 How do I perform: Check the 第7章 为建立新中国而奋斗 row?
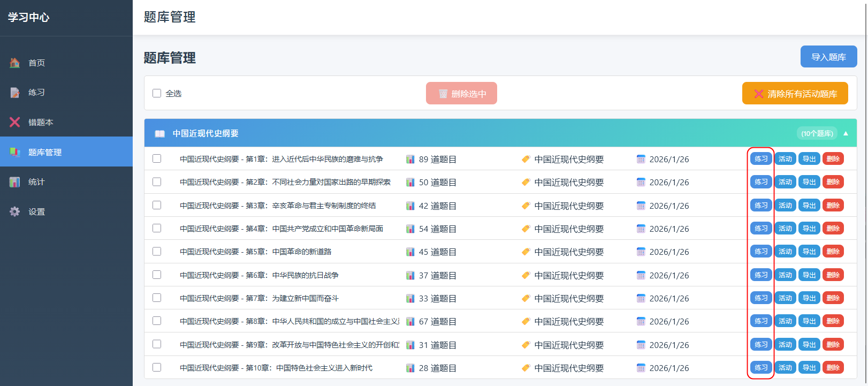157,298
